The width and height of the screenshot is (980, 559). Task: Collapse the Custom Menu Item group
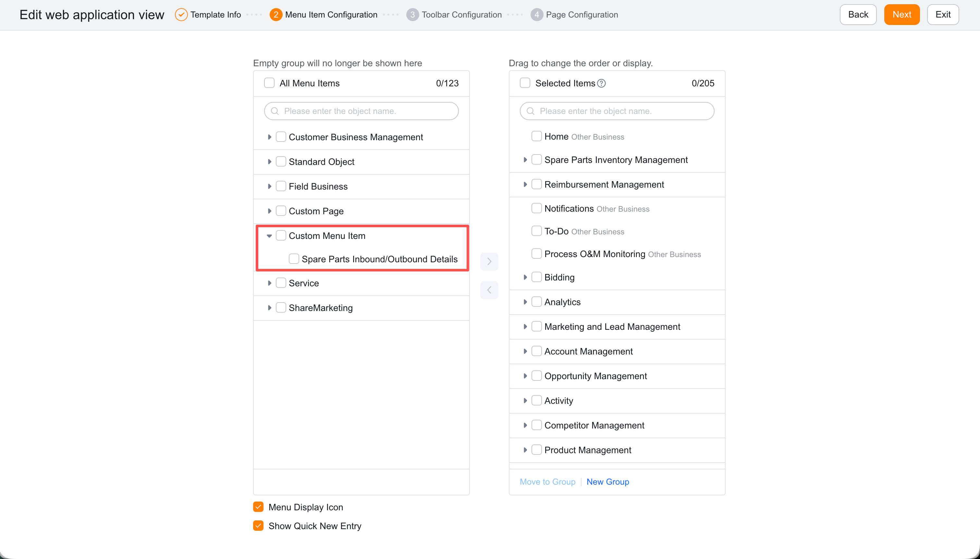269,236
